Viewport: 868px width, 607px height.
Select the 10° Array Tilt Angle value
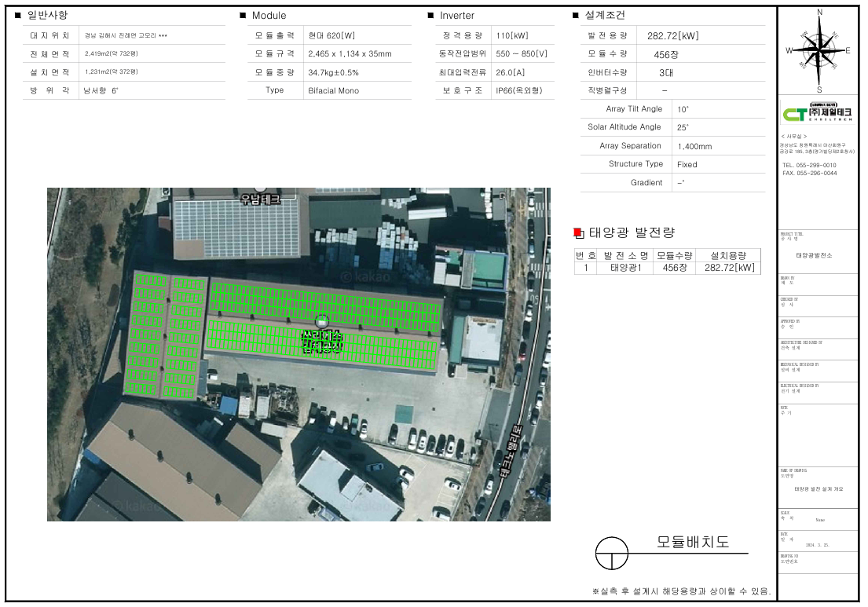[683, 109]
